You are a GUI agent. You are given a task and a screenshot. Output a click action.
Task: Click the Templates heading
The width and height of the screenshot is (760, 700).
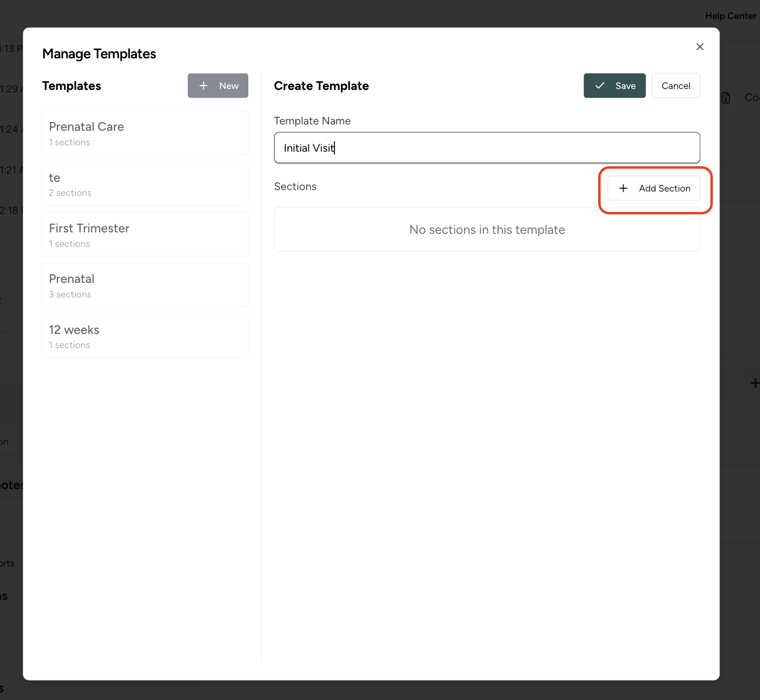pos(71,86)
